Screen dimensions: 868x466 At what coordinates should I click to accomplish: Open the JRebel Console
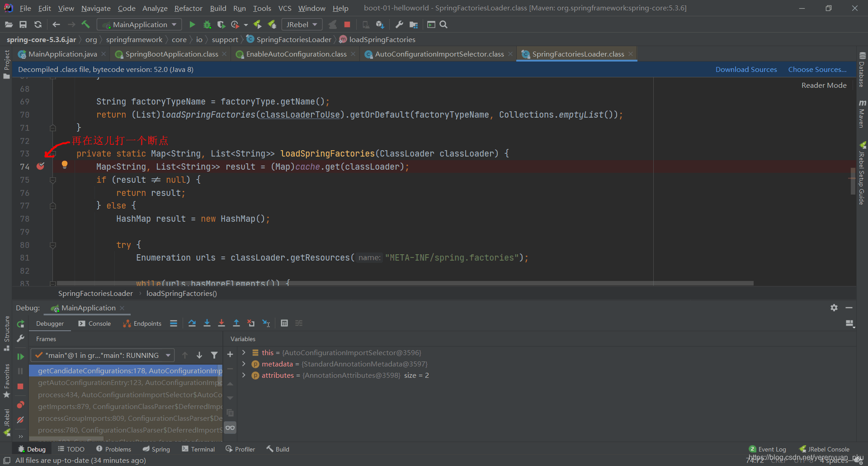point(824,449)
